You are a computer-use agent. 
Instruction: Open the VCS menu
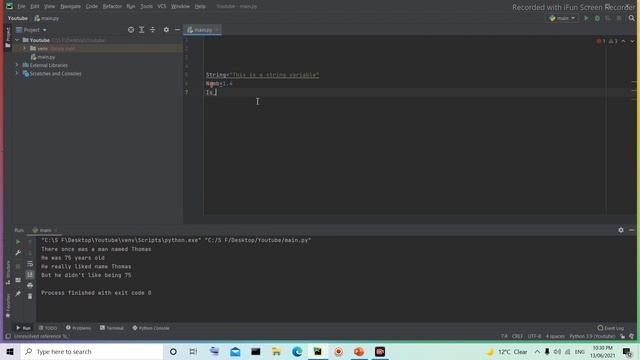(x=162, y=7)
